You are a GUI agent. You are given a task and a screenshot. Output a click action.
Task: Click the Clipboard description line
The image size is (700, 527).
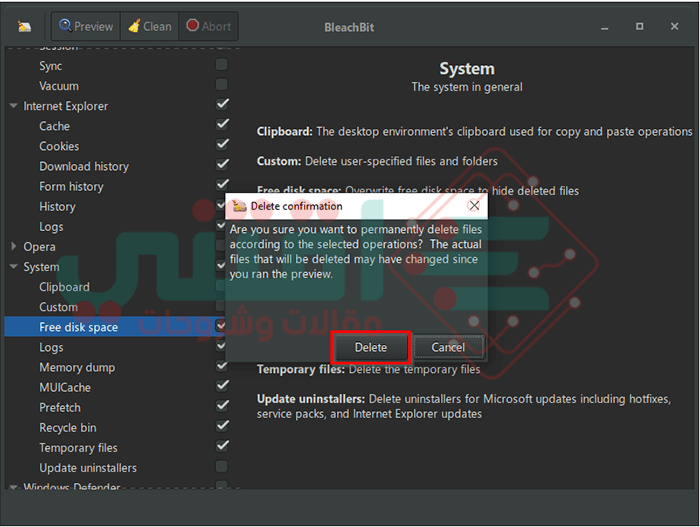coord(474,132)
